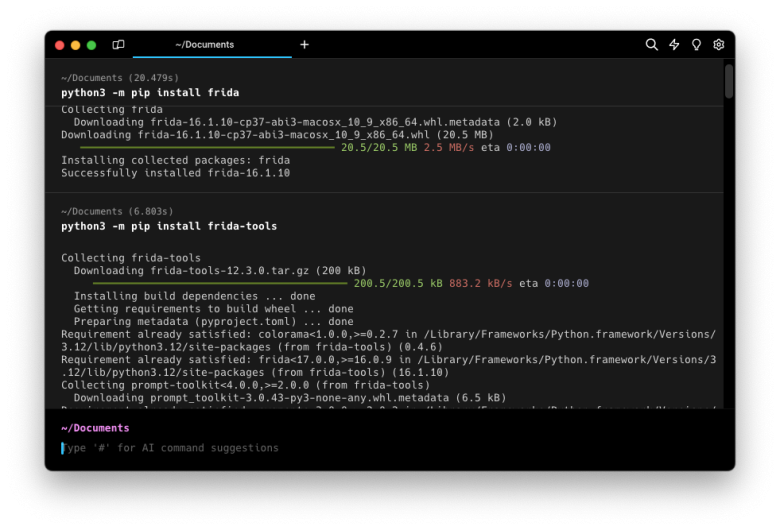Click 'Installing collected packages: frida' line

click(175, 160)
